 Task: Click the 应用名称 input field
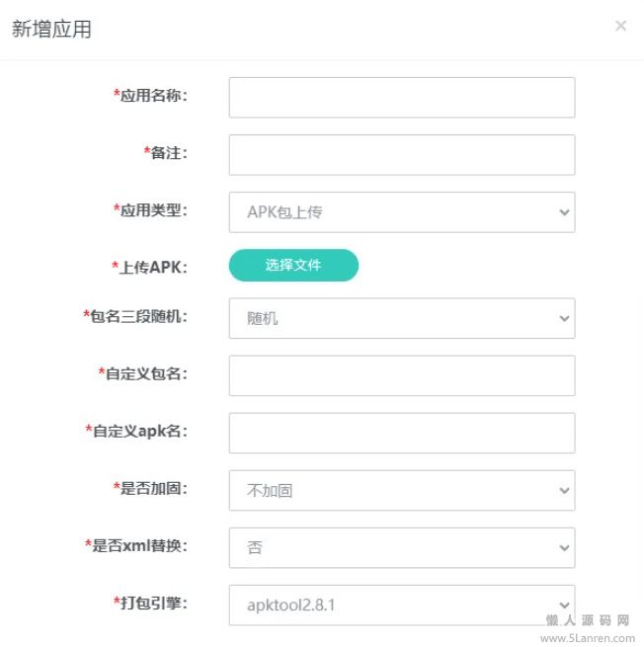click(401, 98)
